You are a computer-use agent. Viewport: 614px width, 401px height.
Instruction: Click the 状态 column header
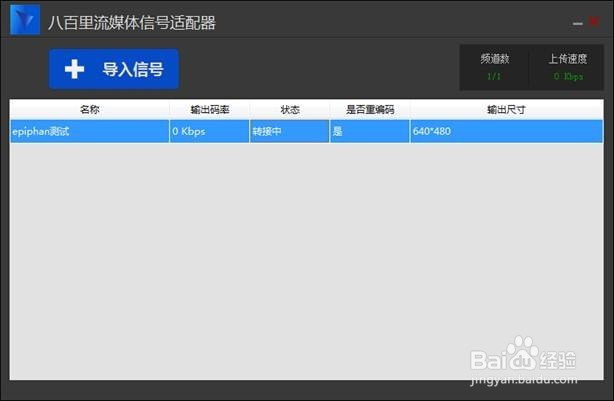pos(290,110)
